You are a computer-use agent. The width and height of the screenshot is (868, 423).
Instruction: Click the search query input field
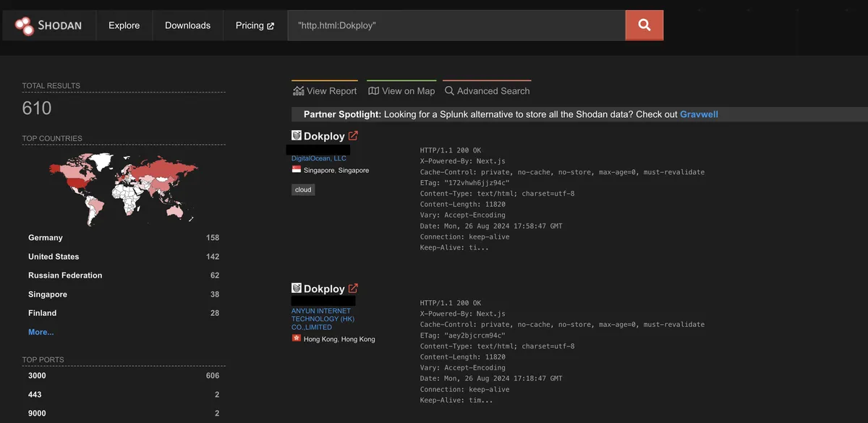(x=456, y=25)
